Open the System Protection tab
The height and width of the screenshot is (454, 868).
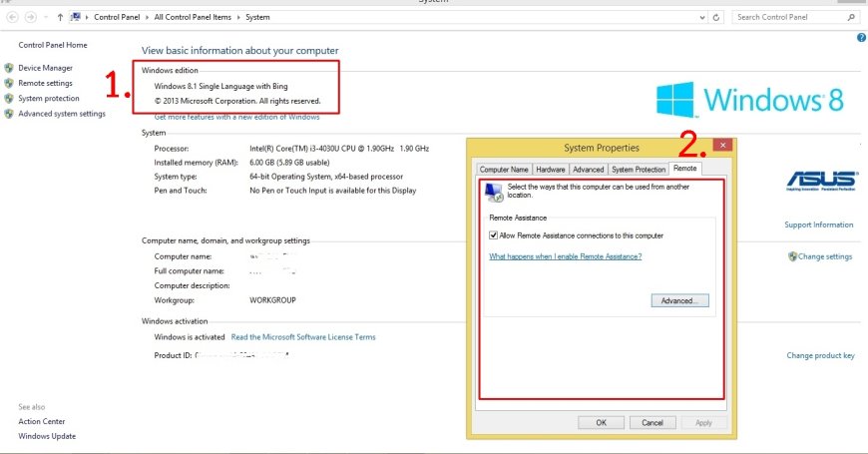[x=639, y=170]
